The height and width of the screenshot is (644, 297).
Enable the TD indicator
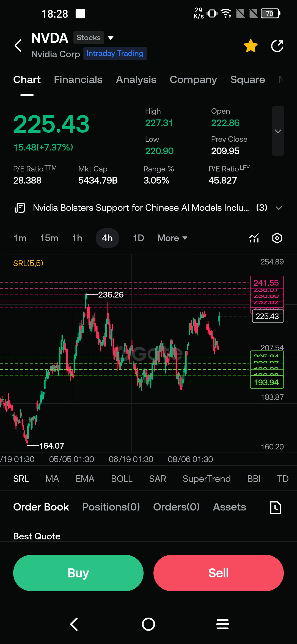click(x=283, y=479)
